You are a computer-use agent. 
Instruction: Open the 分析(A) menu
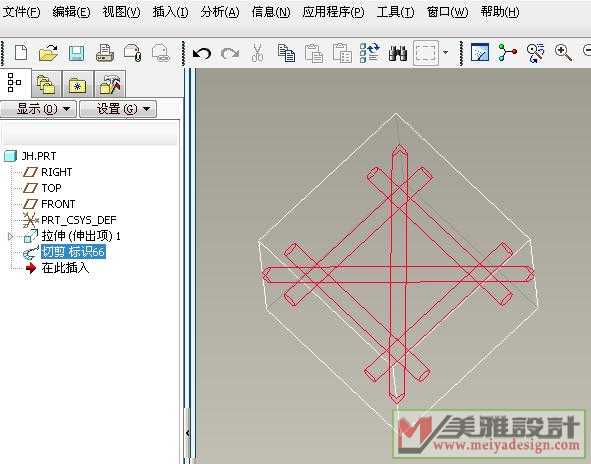click(220, 12)
